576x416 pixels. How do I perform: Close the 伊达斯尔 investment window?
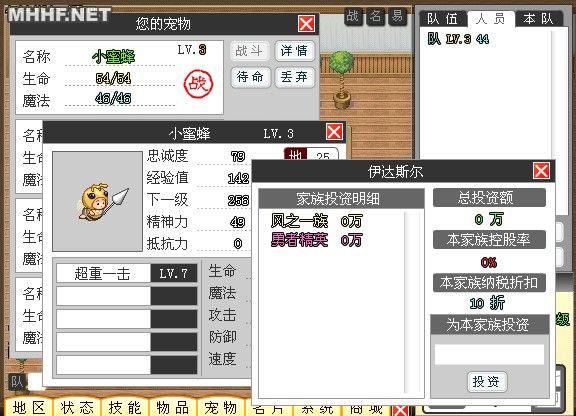541,171
